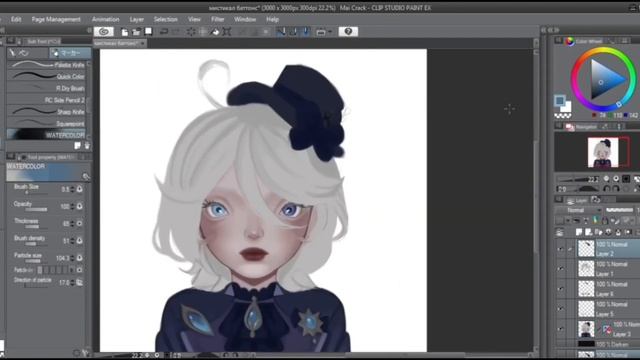Select the WATERCOLOR brush

click(47, 135)
